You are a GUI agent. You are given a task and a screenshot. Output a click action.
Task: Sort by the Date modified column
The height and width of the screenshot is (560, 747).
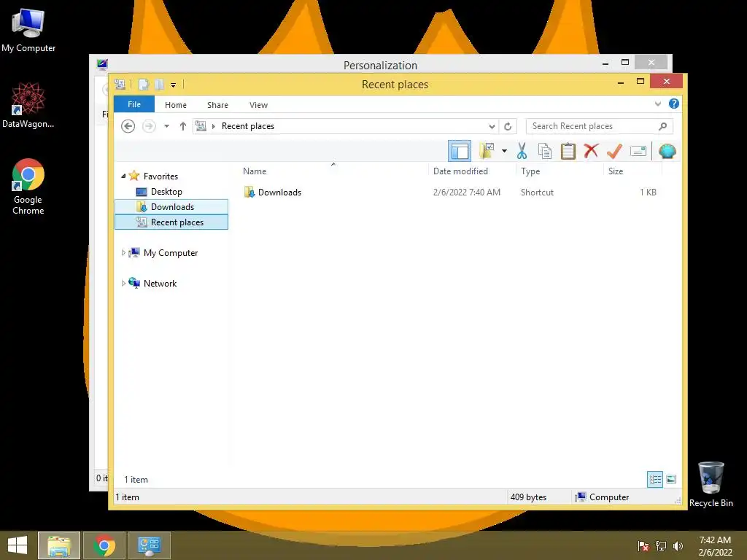[x=472, y=171]
